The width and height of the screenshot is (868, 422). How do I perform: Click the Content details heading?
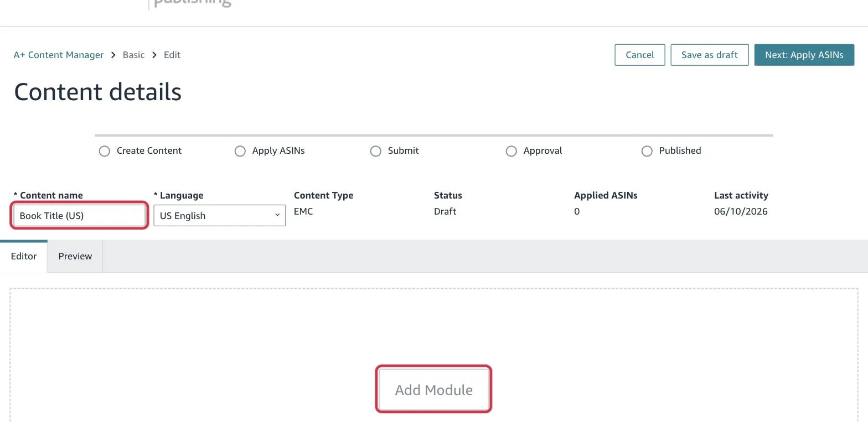(98, 92)
